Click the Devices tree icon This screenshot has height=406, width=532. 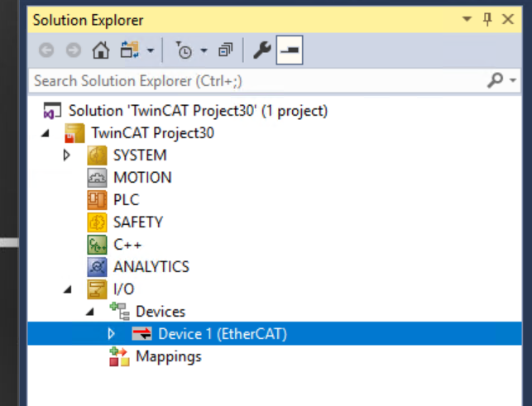point(119,312)
